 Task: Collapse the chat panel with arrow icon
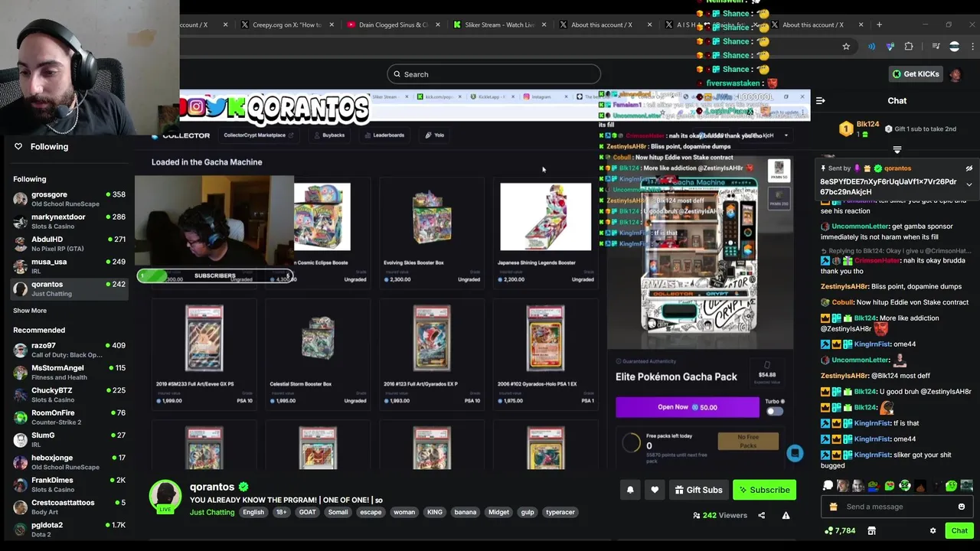point(820,100)
